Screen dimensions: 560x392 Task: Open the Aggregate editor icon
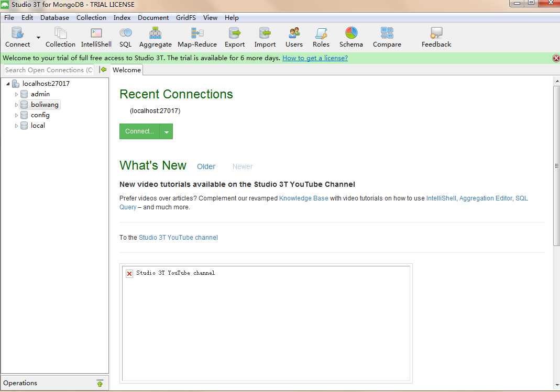click(156, 33)
